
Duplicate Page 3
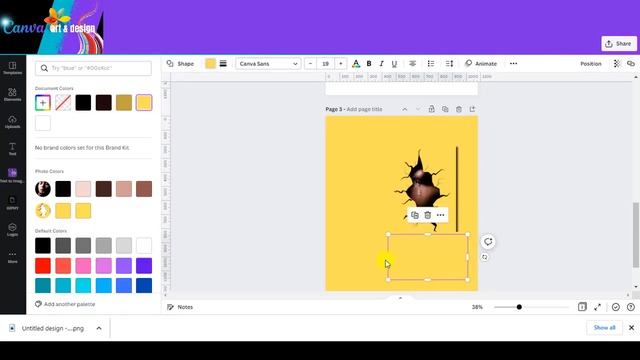coord(445,109)
